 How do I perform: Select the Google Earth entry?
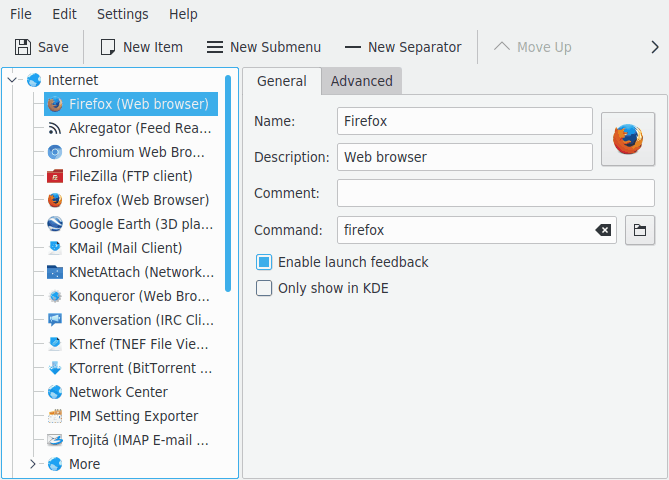click(x=139, y=224)
